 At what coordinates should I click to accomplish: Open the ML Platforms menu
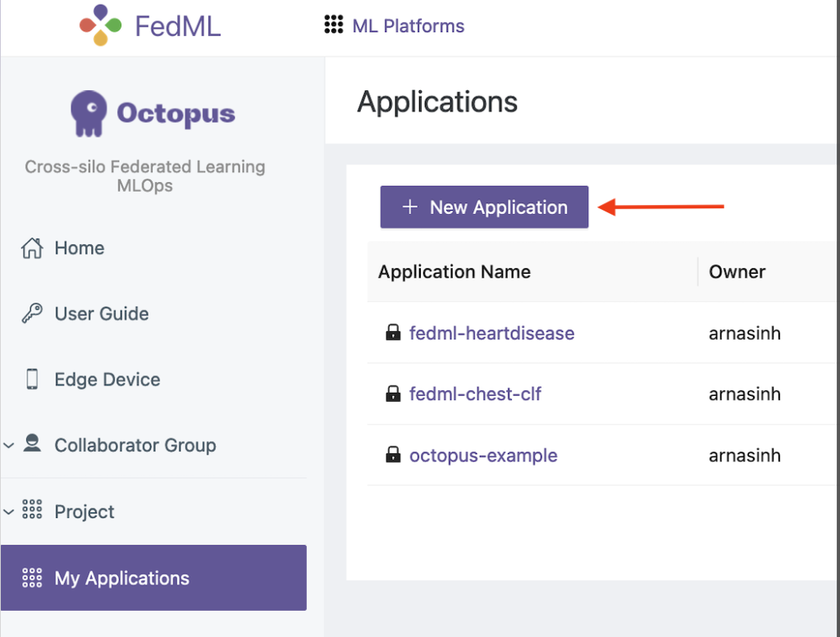pyautogui.click(x=408, y=26)
